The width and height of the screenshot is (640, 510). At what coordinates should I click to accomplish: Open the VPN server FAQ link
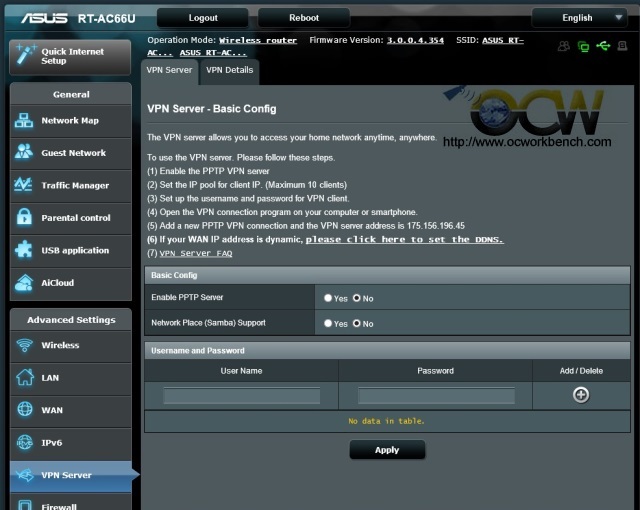(x=196, y=253)
